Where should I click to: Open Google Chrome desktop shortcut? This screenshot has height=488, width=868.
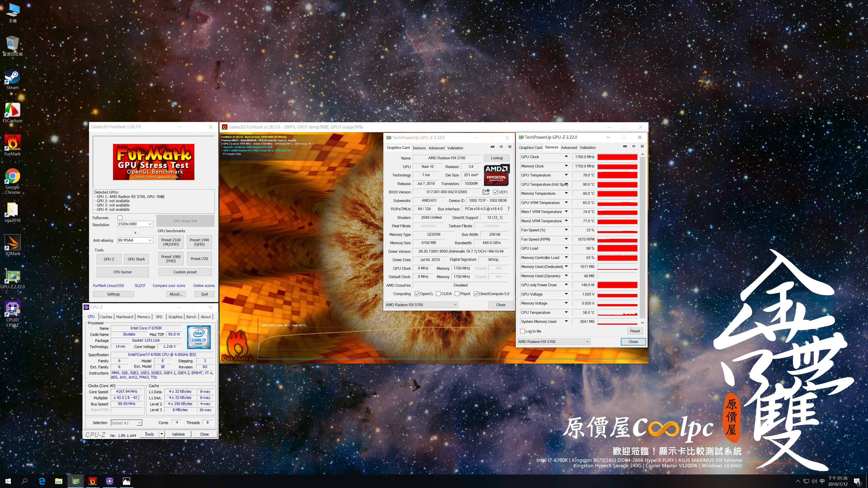[12, 181]
